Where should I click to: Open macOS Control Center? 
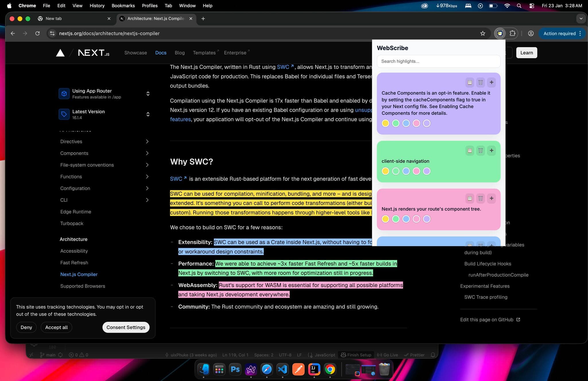(x=532, y=6)
